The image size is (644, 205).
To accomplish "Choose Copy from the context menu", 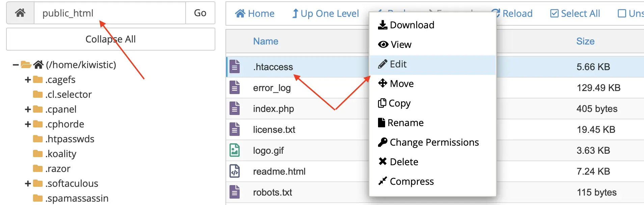I will click(433, 103).
